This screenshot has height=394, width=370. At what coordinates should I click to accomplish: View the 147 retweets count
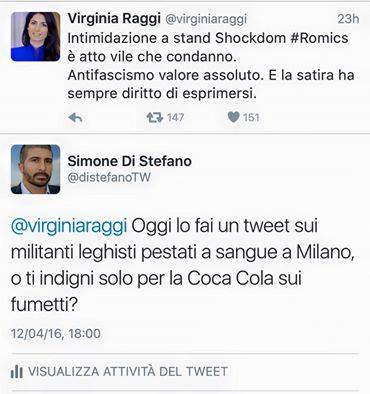click(x=175, y=117)
